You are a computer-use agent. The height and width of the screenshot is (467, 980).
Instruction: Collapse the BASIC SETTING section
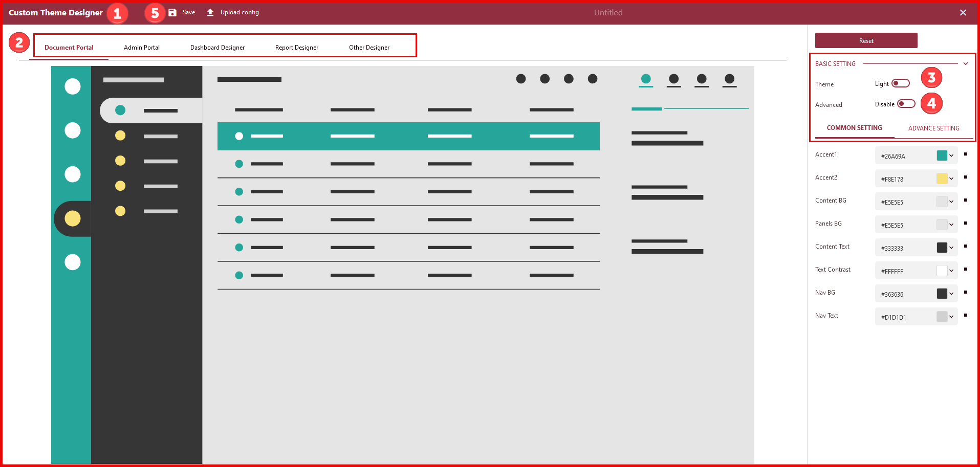point(966,63)
